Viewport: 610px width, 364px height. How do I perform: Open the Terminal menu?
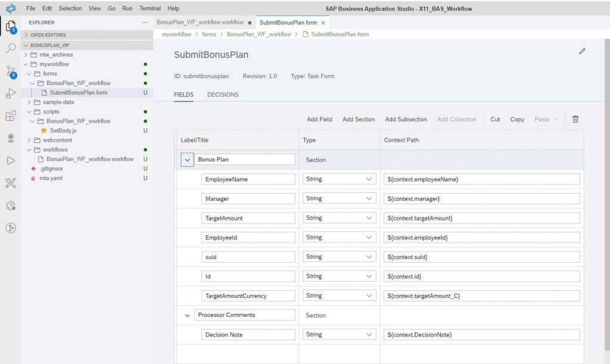pos(150,8)
